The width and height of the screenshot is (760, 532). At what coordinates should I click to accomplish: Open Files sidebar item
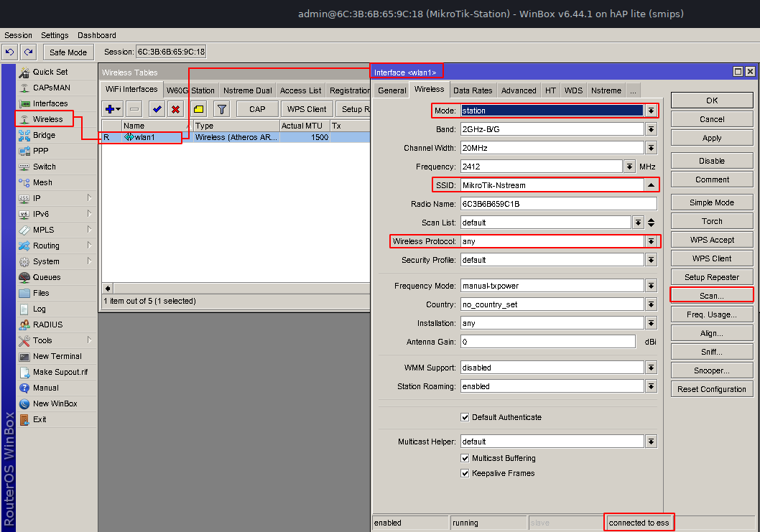(x=41, y=293)
